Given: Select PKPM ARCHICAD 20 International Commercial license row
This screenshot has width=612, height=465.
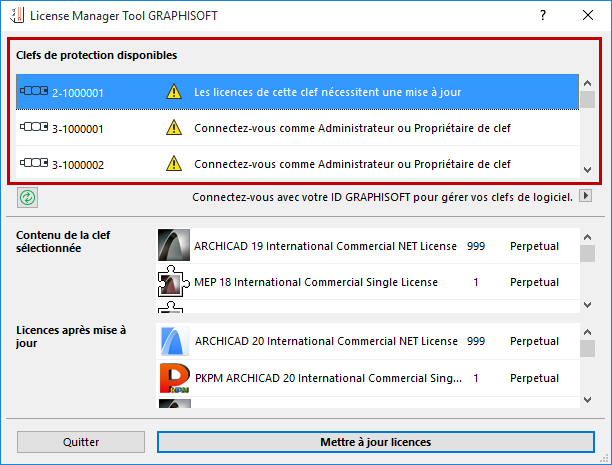Looking at the screenshot, I should point(368,378).
